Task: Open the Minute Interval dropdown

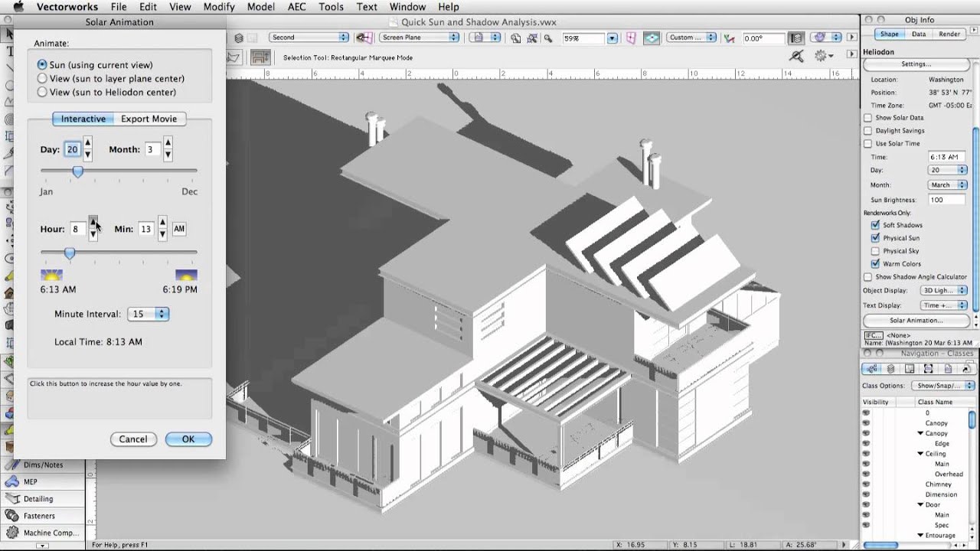Action: tap(148, 314)
